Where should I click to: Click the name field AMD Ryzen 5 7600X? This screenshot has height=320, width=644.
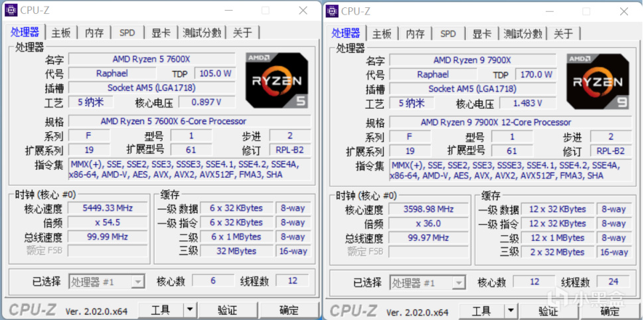(x=151, y=59)
